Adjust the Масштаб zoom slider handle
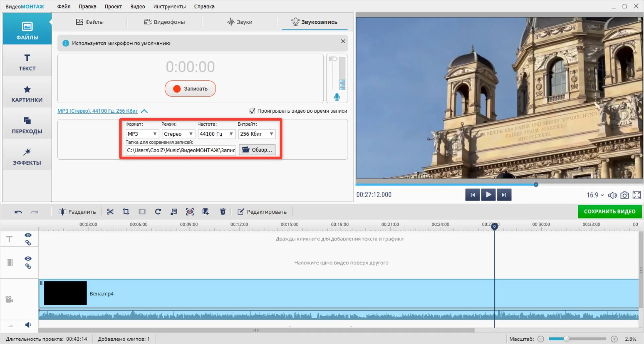This screenshot has width=644, height=344. [567, 339]
